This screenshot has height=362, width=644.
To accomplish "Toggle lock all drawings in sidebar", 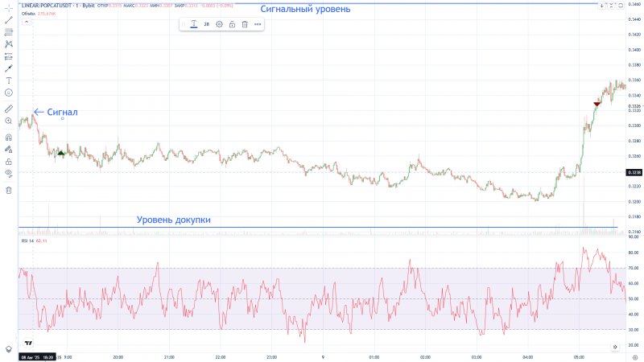I will [x=9, y=162].
